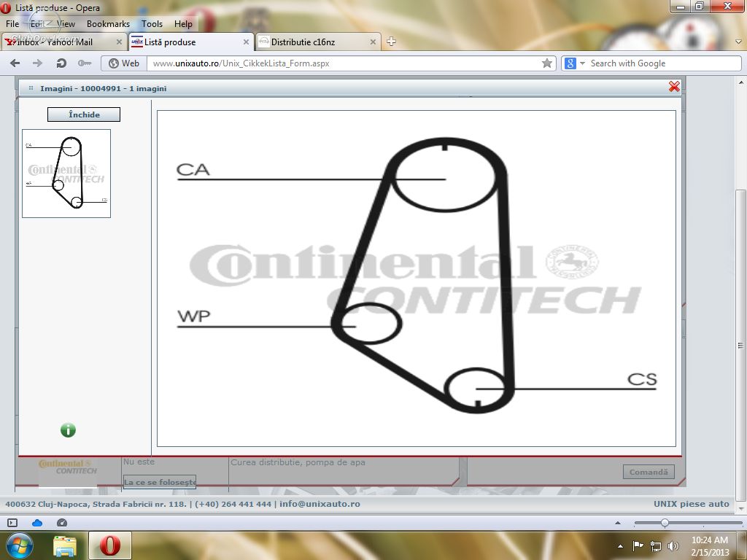Click the La ce se folosește button
Viewport: 747px width, 560px height.
coord(160,482)
